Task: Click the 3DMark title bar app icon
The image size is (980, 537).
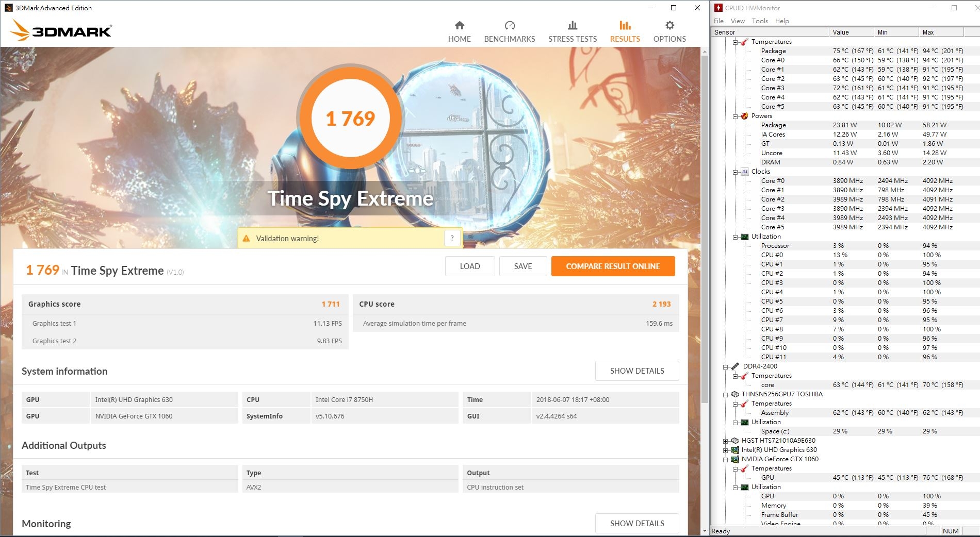Action: pos(8,8)
